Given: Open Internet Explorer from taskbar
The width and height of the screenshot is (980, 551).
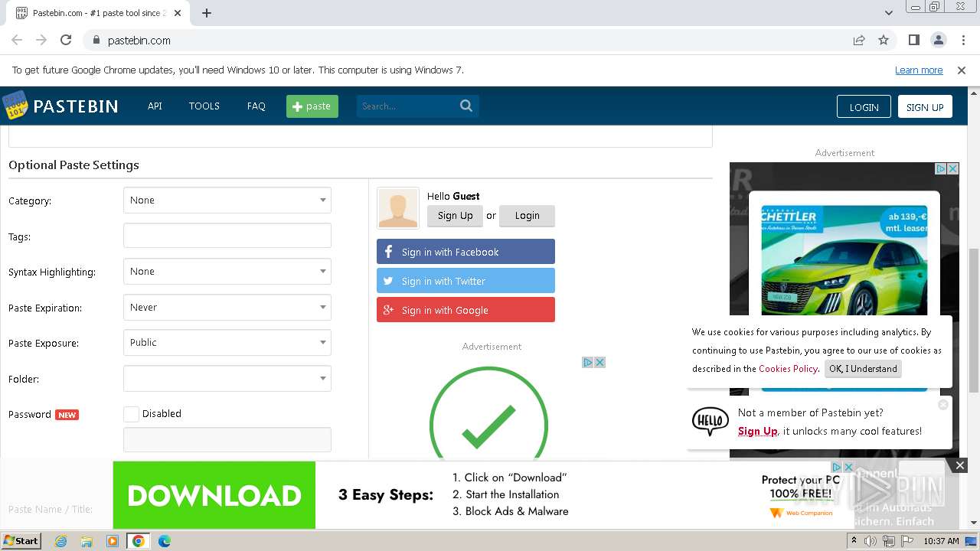Looking at the screenshot, I should pos(60,541).
